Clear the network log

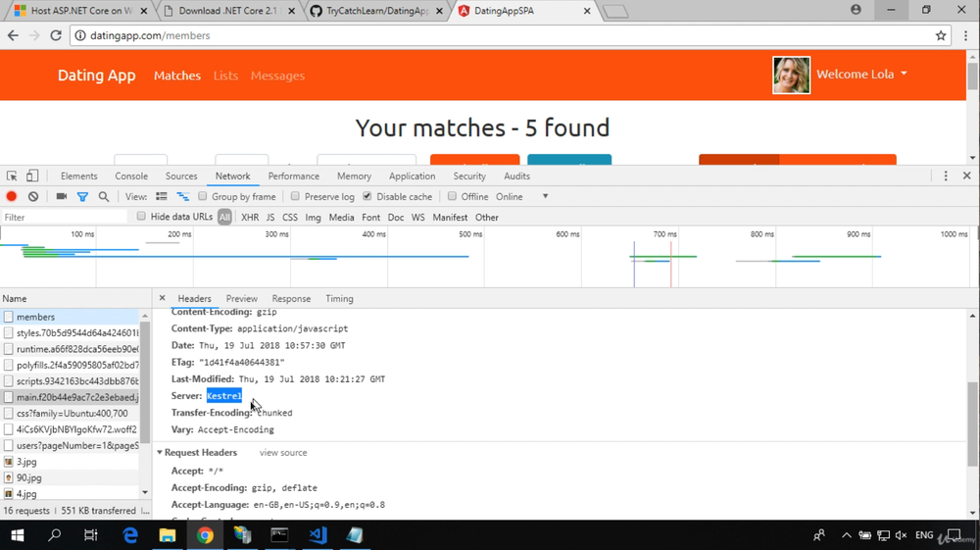tap(33, 196)
